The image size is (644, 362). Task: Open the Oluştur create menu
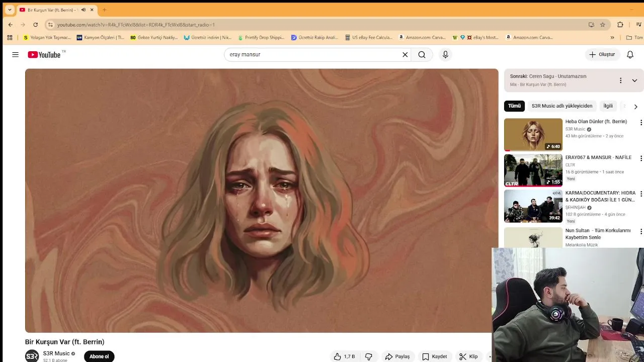click(602, 54)
